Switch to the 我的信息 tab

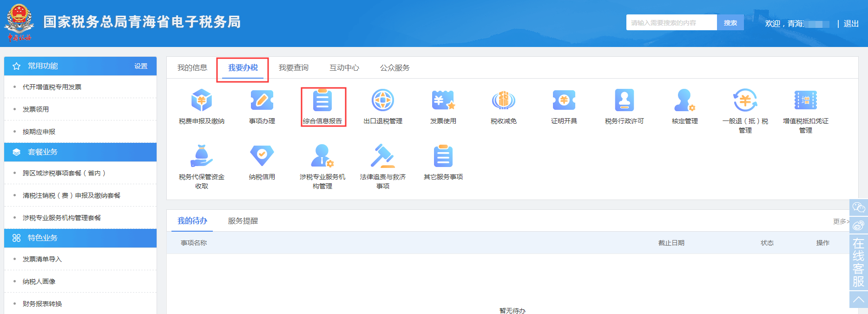click(192, 68)
